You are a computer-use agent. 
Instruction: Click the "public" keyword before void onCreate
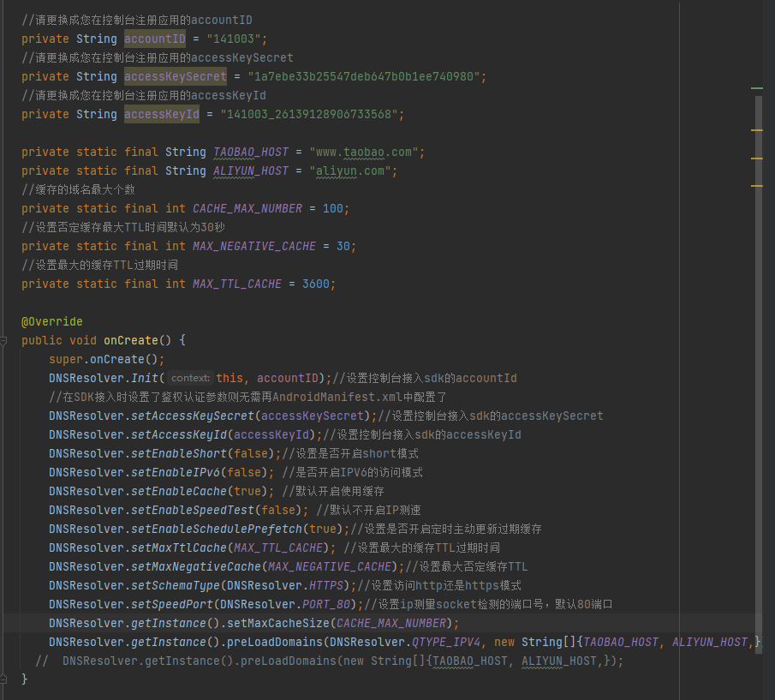[x=41, y=341]
